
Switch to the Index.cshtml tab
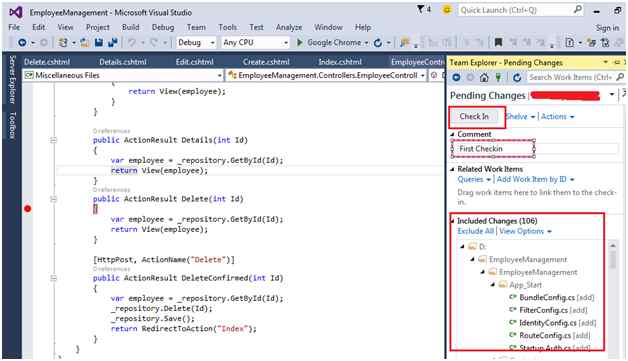coord(340,62)
